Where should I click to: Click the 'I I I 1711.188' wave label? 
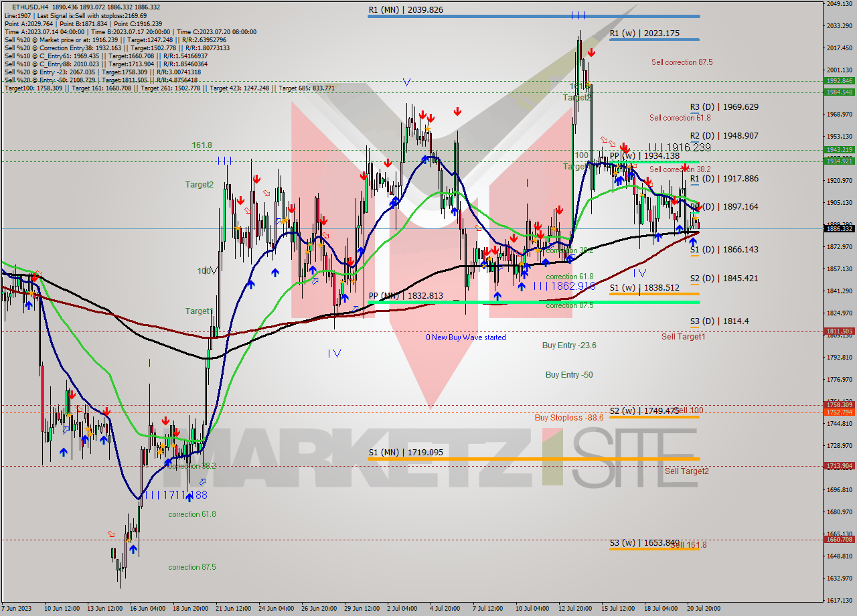pos(176,495)
